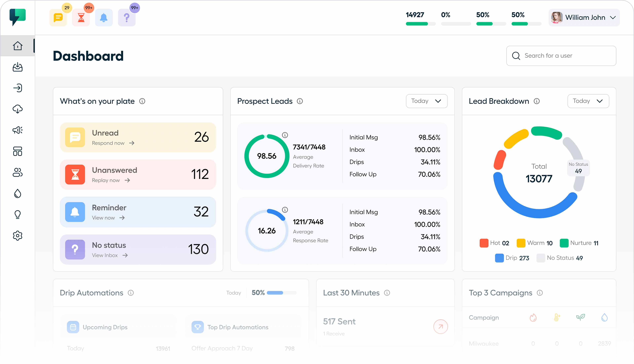Click the blue bell reminder icon in header
Screen dimensions: 634x364
coord(104,18)
